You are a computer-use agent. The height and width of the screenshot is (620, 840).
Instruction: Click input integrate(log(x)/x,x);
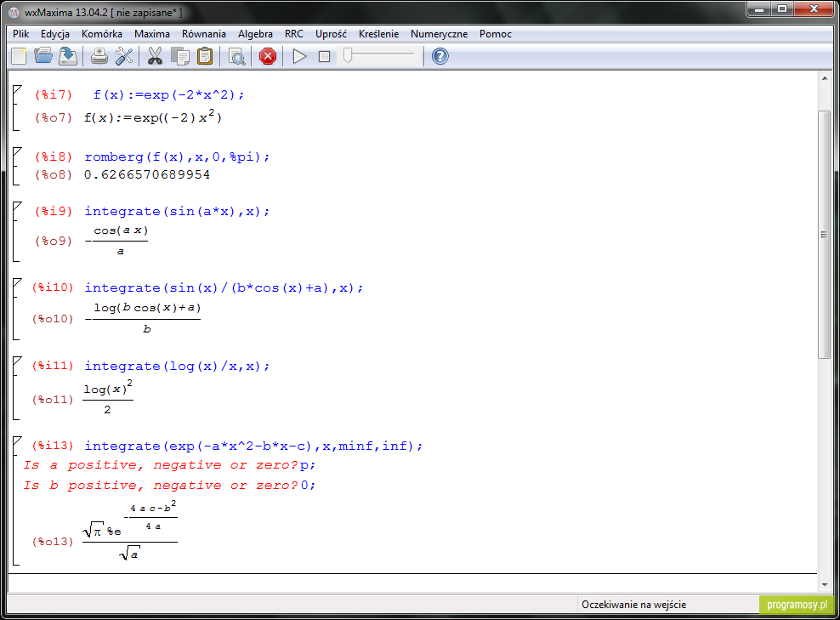(x=177, y=366)
